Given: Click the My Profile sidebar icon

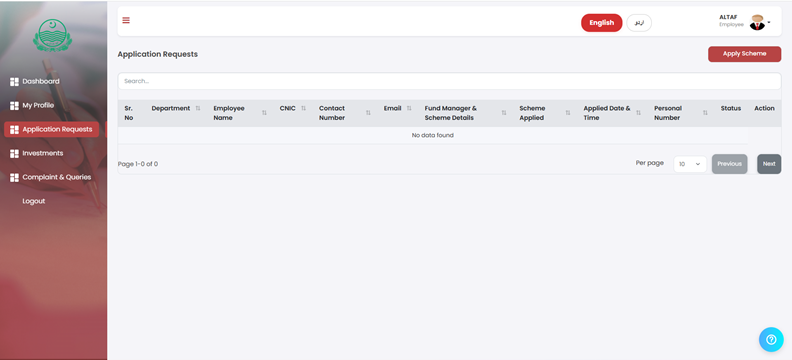Looking at the screenshot, I should coord(14,106).
